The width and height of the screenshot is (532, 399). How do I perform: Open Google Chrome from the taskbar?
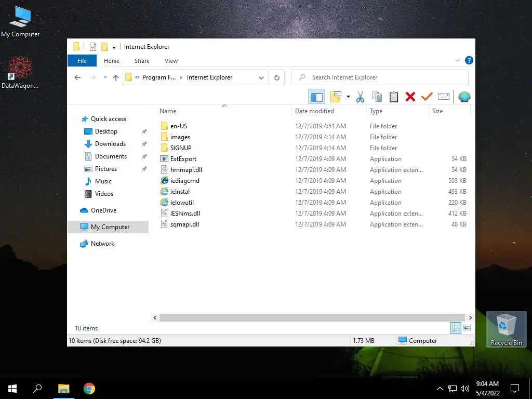click(89, 389)
